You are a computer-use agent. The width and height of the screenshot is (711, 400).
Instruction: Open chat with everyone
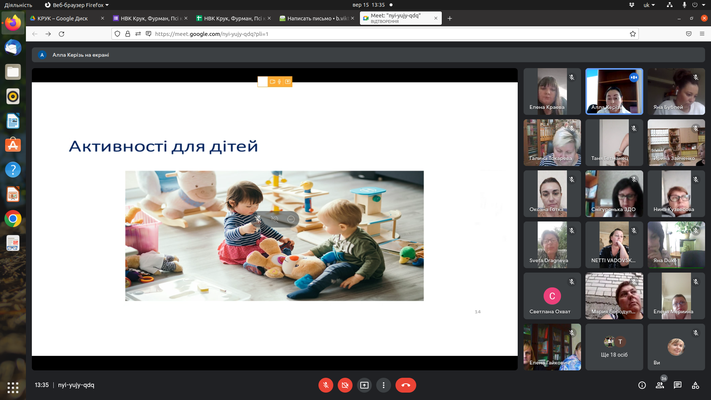(678, 385)
